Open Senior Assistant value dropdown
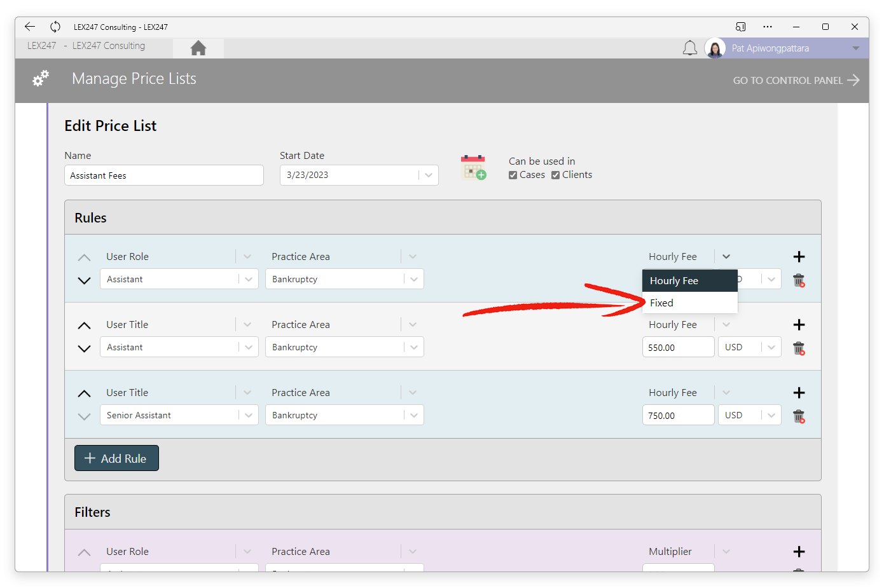 (x=249, y=415)
